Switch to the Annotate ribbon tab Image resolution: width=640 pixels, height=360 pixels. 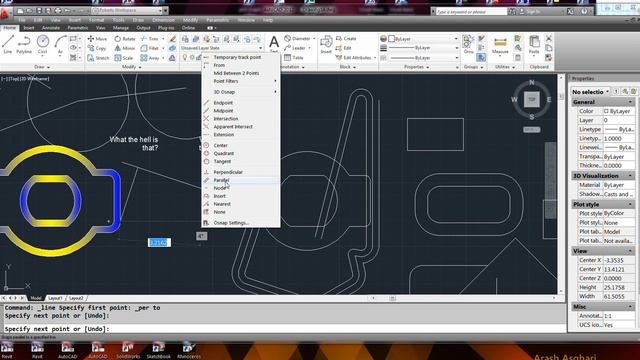tap(51, 28)
